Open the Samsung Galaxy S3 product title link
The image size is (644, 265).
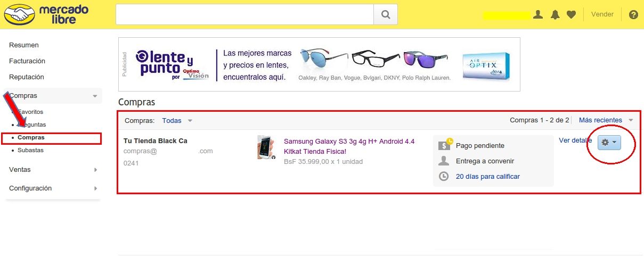tap(349, 146)
